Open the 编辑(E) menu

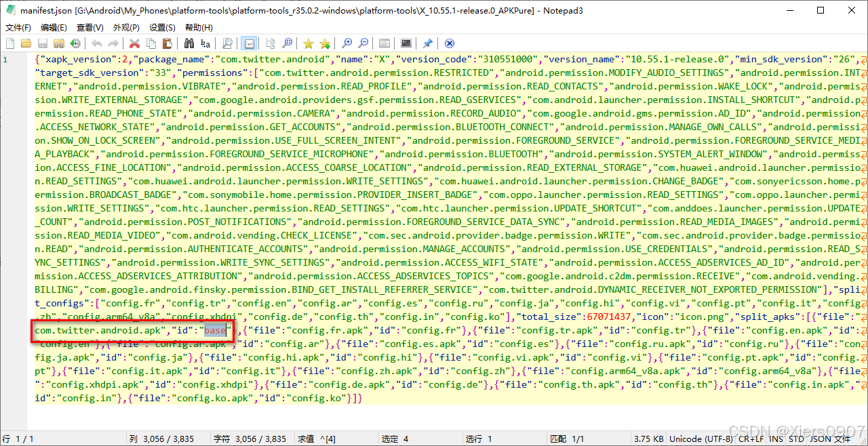[x=54, y=27]
